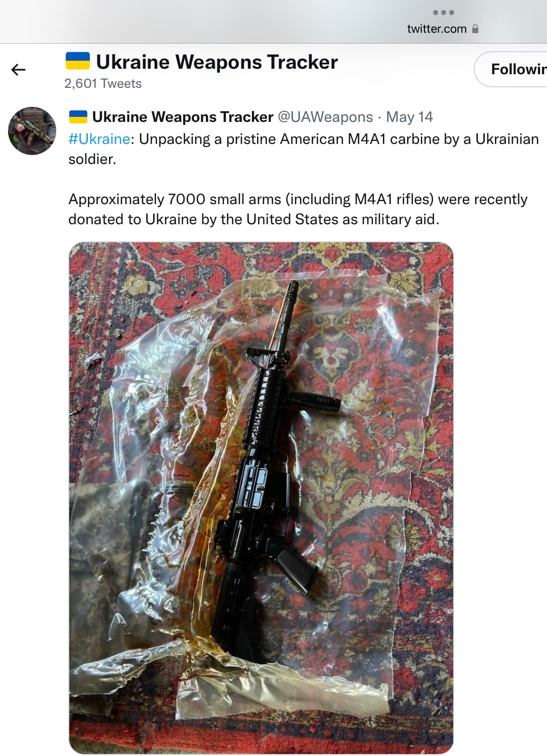547x756 pixels.
Task: Click the paragraph about 7000 small arms
Action: click(x=298, y=209)
